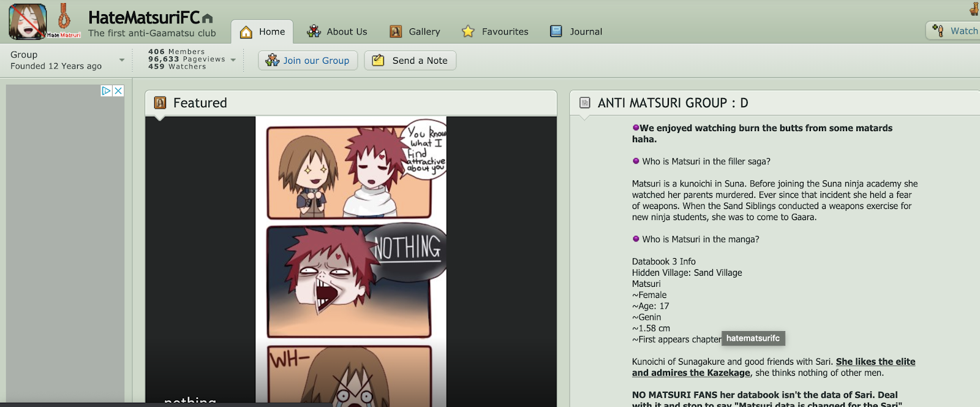
Task: Click the '~Genin' line
Action: tap(647, 317)
